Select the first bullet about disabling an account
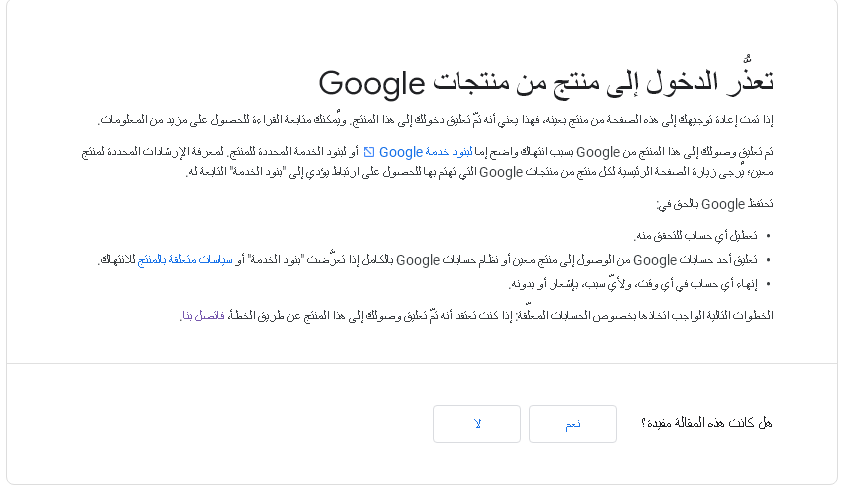 click(x=696, y=235)
